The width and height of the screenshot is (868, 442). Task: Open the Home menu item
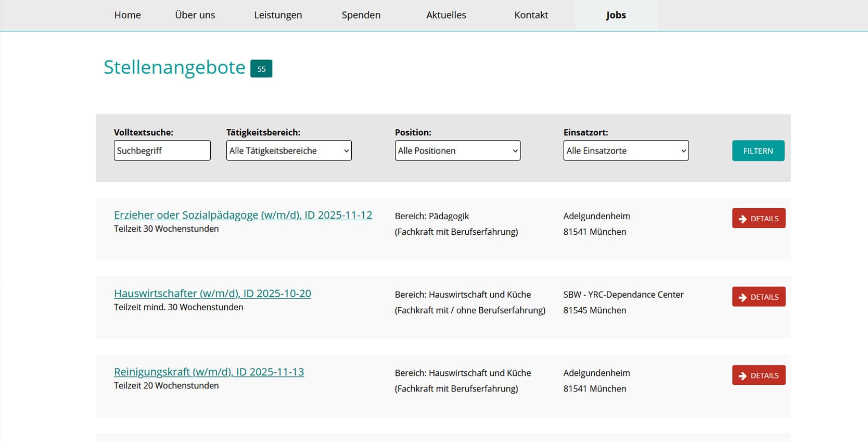click(127, 15)
